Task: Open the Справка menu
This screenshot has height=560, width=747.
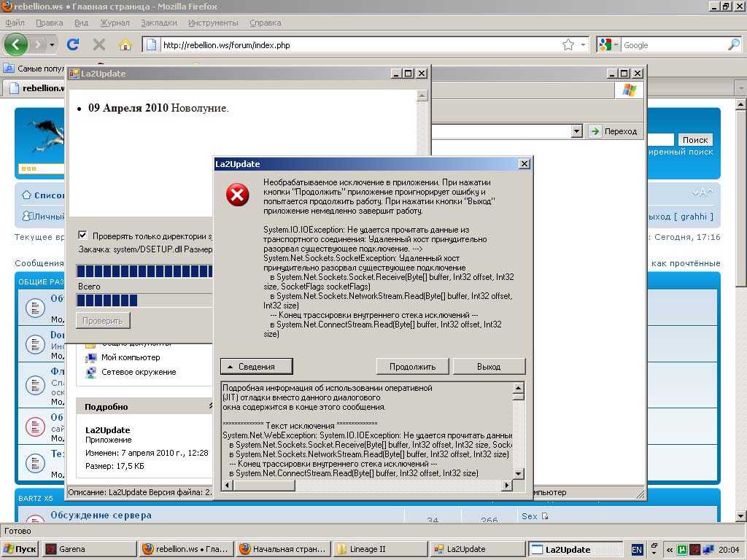Action: tap(265, 23)
